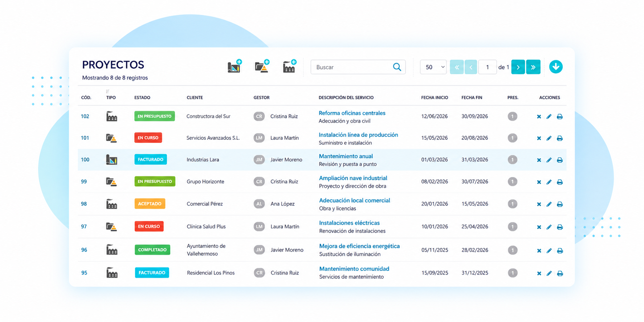This screenshot has width=644, height=322.
Task: Click the ESTADO column header
Action: (x=142, y=98)
